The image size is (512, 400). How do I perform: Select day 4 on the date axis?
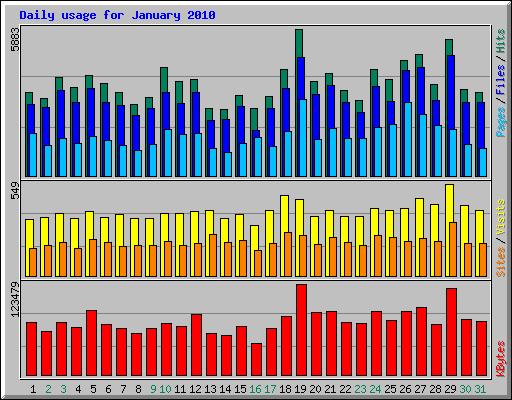78,389
